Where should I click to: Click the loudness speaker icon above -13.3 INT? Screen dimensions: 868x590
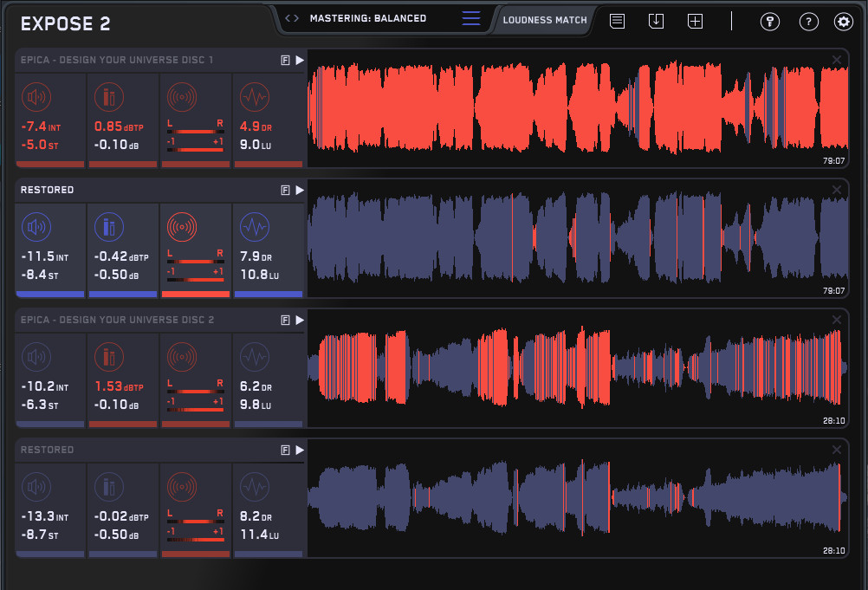[36, 487]
